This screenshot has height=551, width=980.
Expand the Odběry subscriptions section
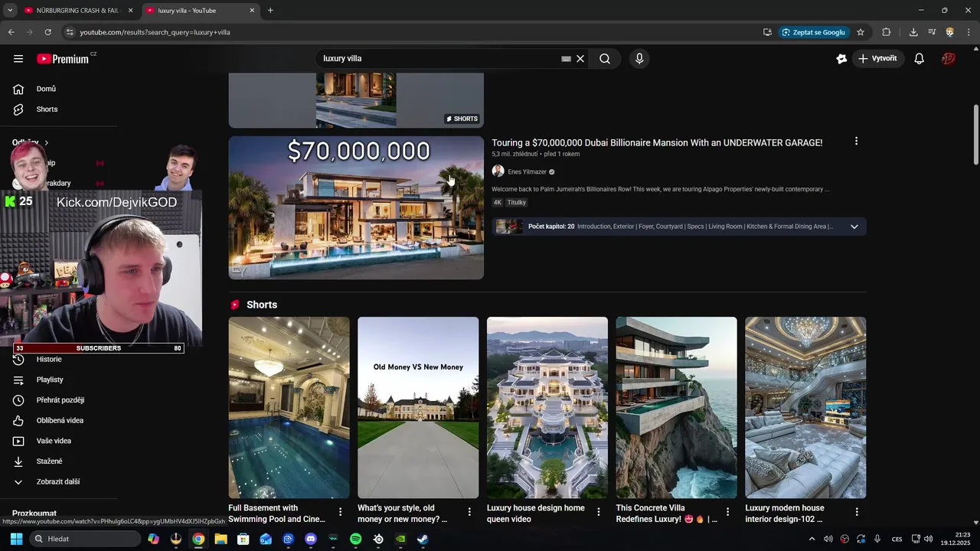tap(31, 142)
